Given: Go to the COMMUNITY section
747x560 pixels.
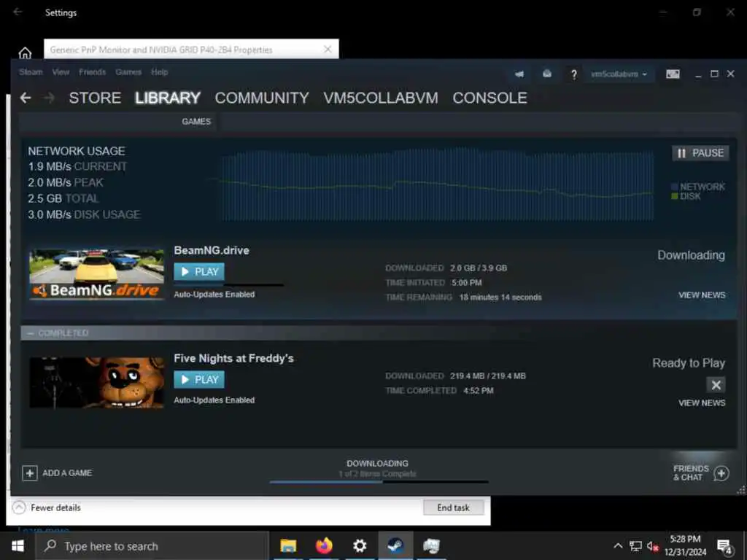Looking at the screenshot, I should (x=262, y=98).
